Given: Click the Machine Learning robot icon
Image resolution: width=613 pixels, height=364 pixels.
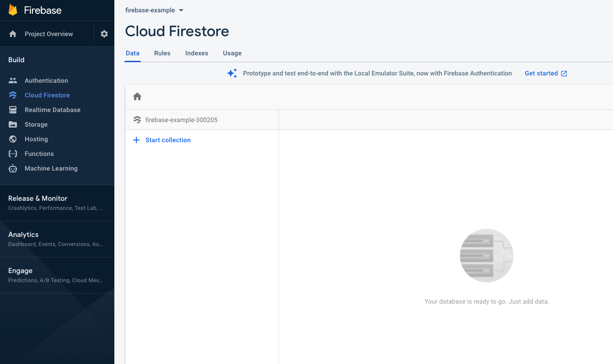Looking at the screenshot, I should [13, 168].
